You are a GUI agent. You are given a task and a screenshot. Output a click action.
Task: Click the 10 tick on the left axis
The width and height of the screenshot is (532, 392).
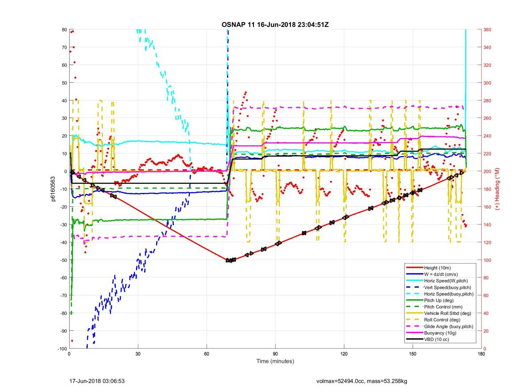pos(64,154)
